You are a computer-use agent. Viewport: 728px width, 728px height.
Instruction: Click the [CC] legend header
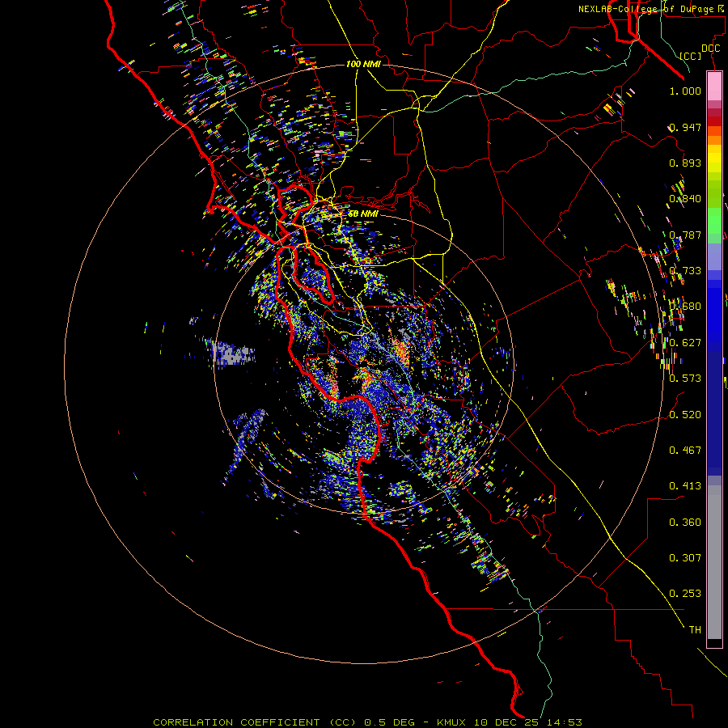tap(691, 56)
